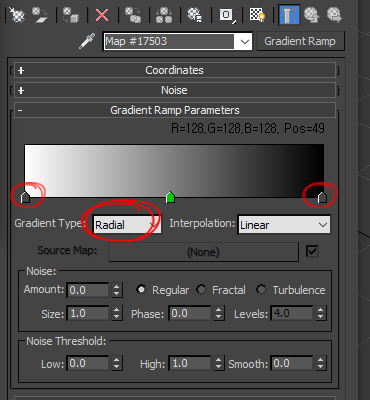Screen dimensions: 370x400
Task: Expand the Coordinates rollout
Action: [175, 70]
